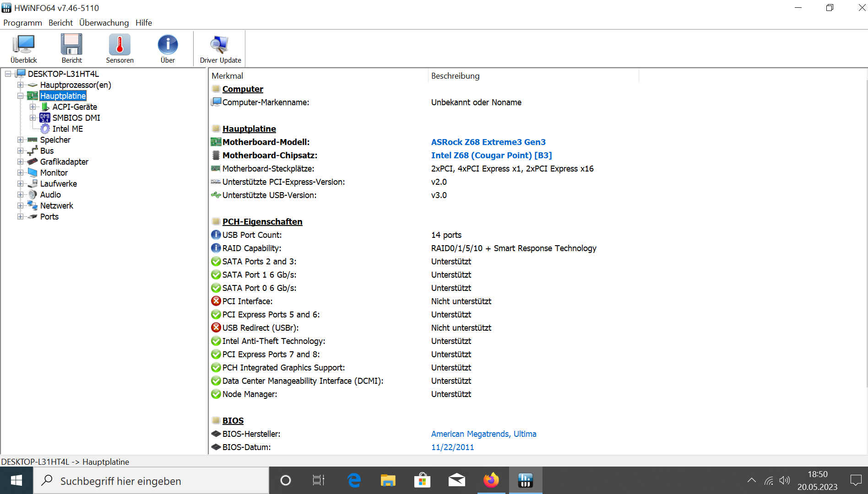Open the Überblick summary toolbar icon
This screenshot has width=868, height=494.
coord(24,48)
